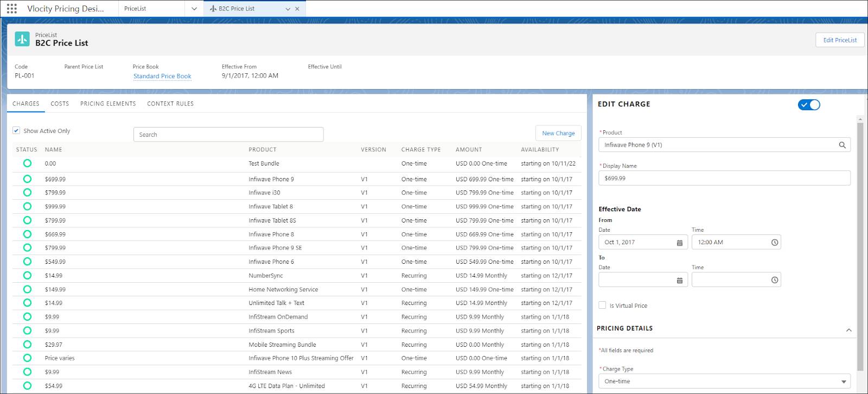The width and height of the screenshot is (868, 394).
Task: Switch to the Charges tab
Action: click(26, 104)
